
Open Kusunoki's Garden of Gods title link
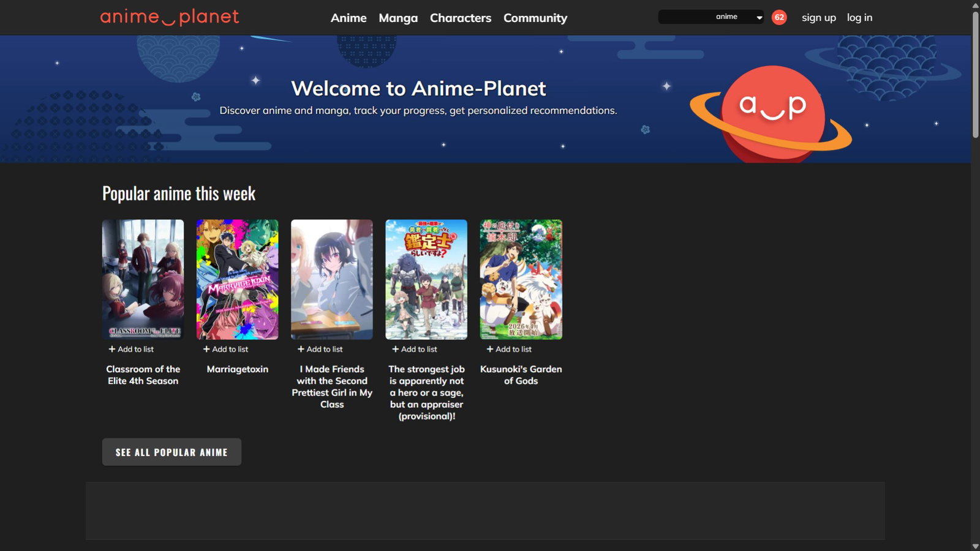521,375
